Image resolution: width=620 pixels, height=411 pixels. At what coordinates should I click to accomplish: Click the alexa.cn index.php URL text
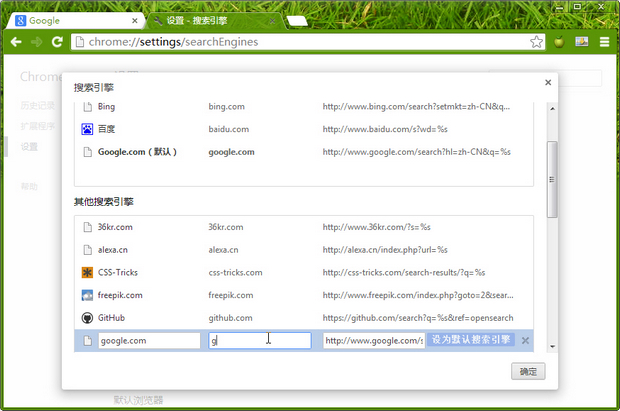pyautogui.click(x=385, y=250)
